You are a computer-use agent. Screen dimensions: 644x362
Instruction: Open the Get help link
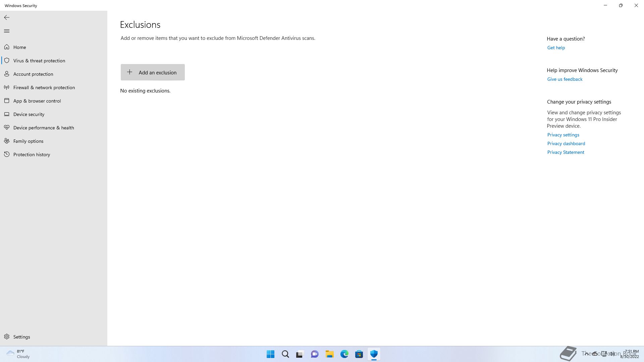556,48
